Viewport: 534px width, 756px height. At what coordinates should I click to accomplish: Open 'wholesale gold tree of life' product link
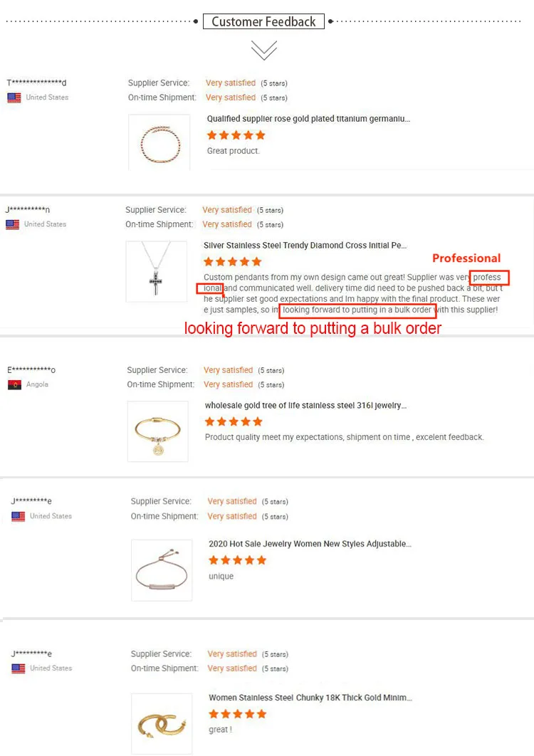tap(305, 406)
